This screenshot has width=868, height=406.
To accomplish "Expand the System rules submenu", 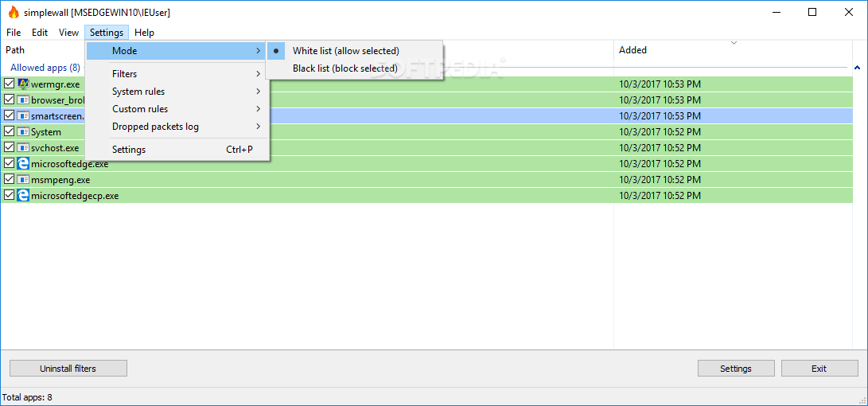I will 177,92.
